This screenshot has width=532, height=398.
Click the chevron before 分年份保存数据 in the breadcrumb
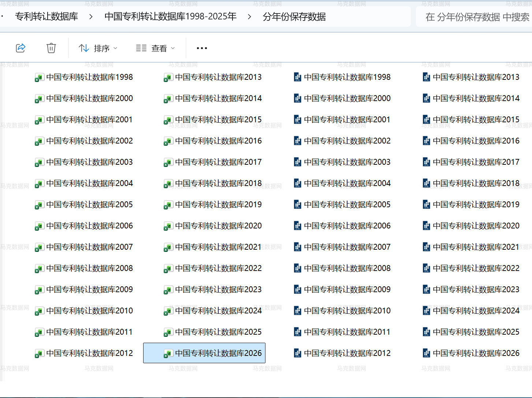(249, 17)
